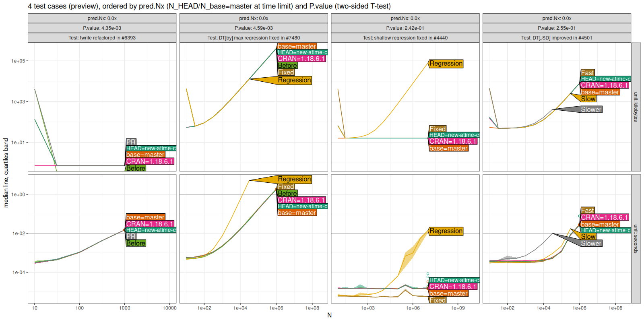Click the '1e+00' y-axis tick label

18,194
